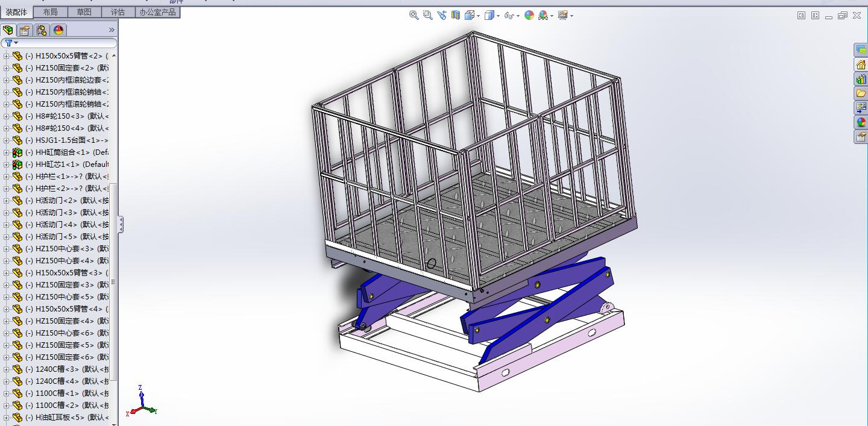The width and height of the screenshot is (868, 426).
Task: Select H活动门<5> in the tree
Action: pos(67,237)
